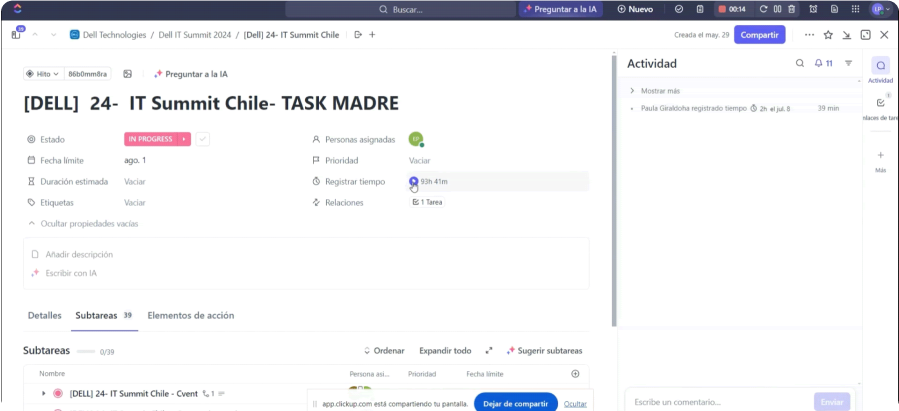Minimize task with the download-arrow icon
Image resolution: width=899 pixels, height=411 pixels.
[847, 35]
